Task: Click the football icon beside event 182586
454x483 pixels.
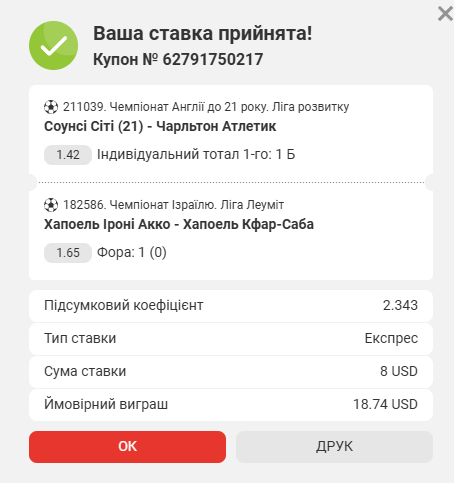Action: tap(51, 205)
